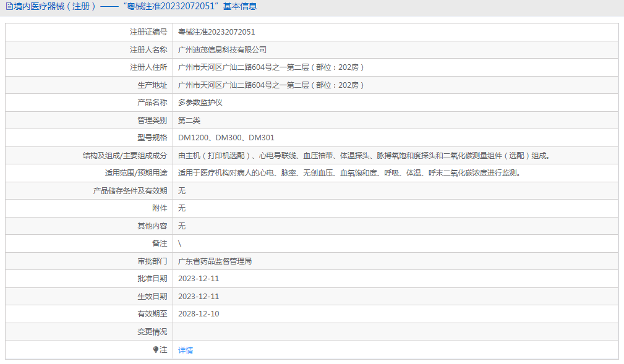
Task: Select registrant name 广州迪茂信息科技有限公司
Action: pos(222,49)
